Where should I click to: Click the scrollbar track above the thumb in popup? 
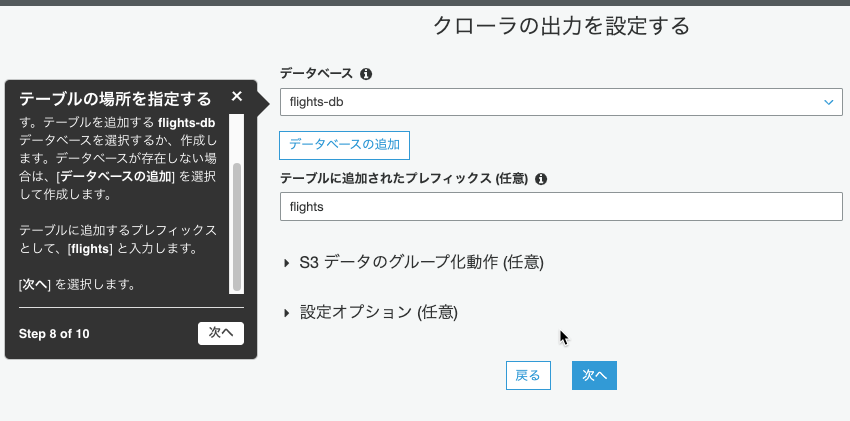coord(236,138)
